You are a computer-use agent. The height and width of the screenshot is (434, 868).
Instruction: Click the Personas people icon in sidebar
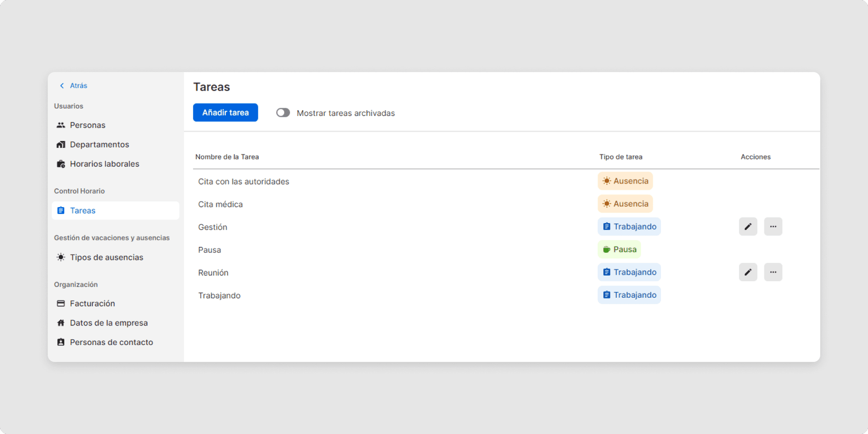coord(61,125)
